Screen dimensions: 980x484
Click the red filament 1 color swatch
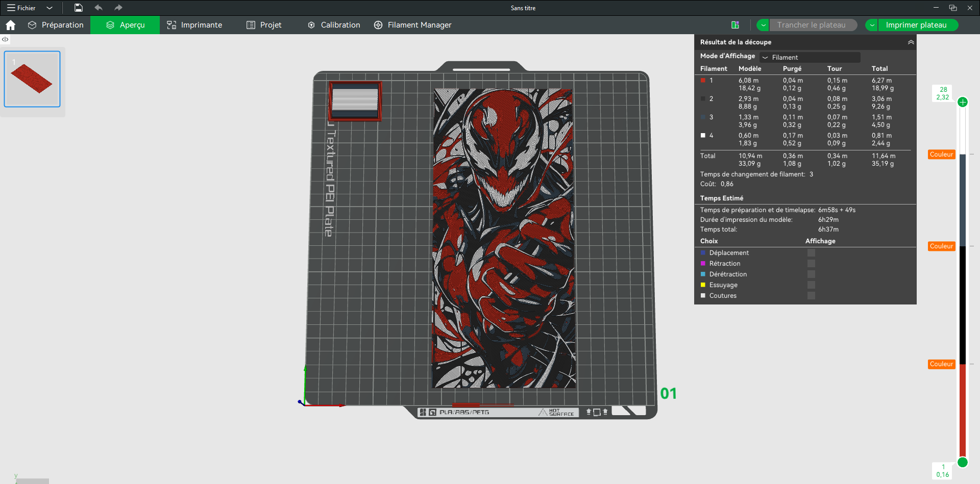[703, 81]
